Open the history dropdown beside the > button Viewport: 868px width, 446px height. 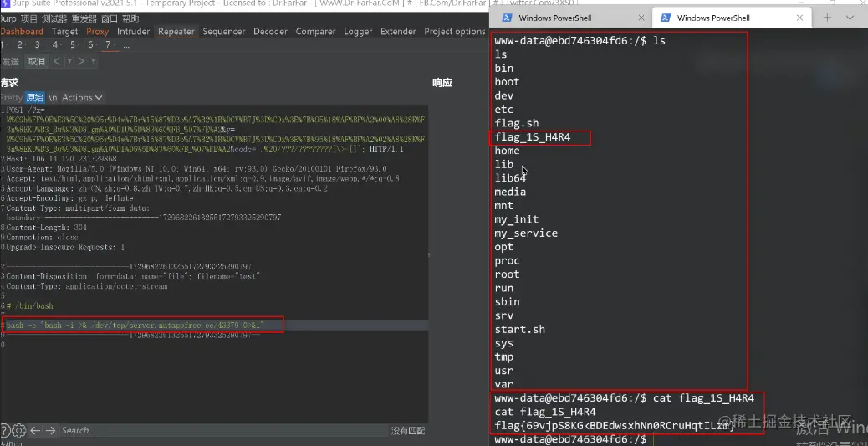[x=94, y=61]
